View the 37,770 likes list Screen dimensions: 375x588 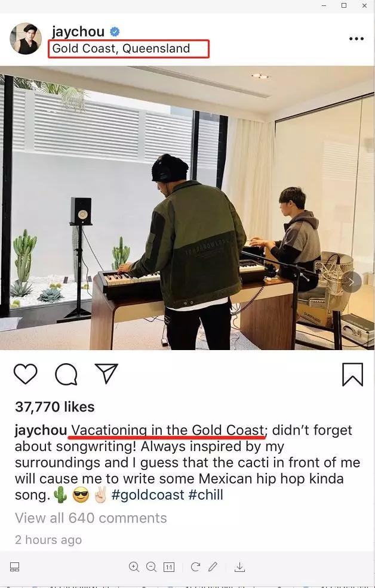pyautogui.click(x=55, y=407)
